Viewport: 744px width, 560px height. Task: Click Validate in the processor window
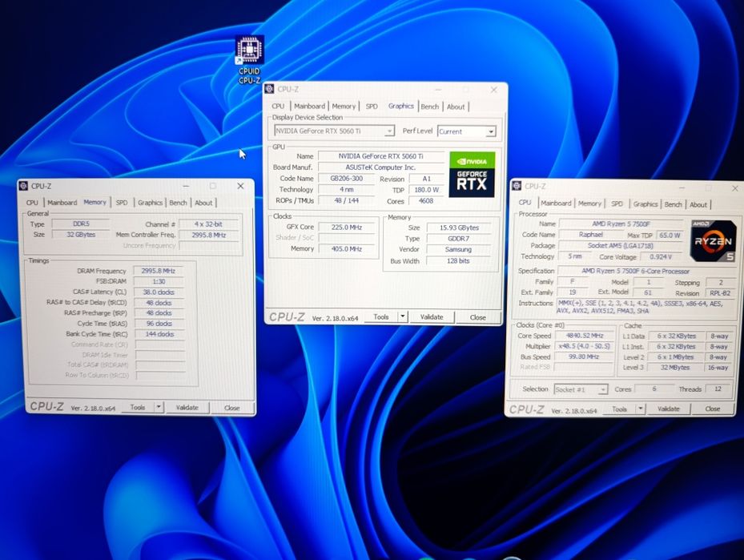coord(669,409)
